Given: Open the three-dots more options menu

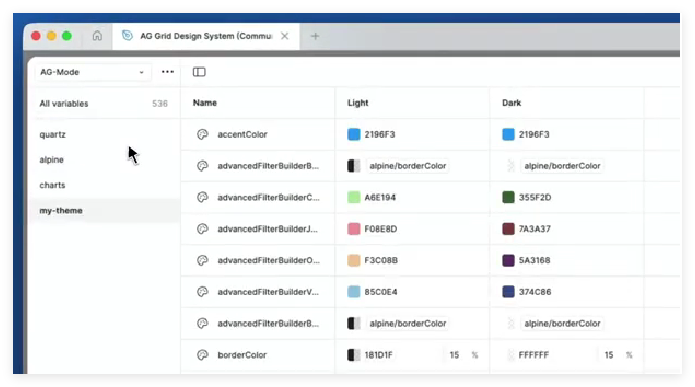Looking at the screenshot, I should [x=168, y=71].
